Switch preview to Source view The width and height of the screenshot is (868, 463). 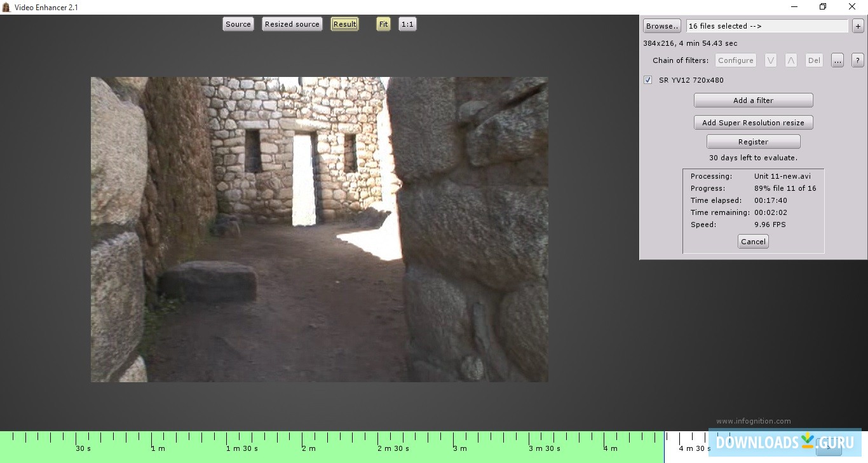(238, 24)
